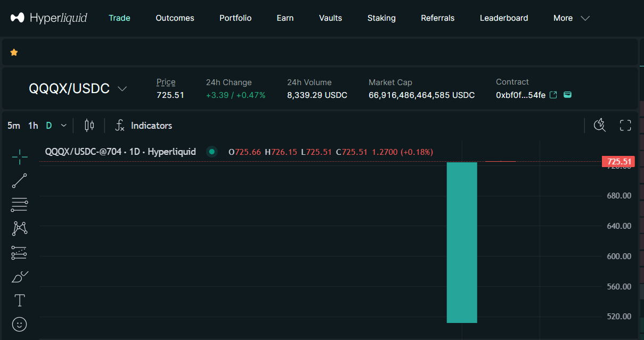Click the 520.00 price axis label
The image size is (644, 340).
tap(619, 316)
